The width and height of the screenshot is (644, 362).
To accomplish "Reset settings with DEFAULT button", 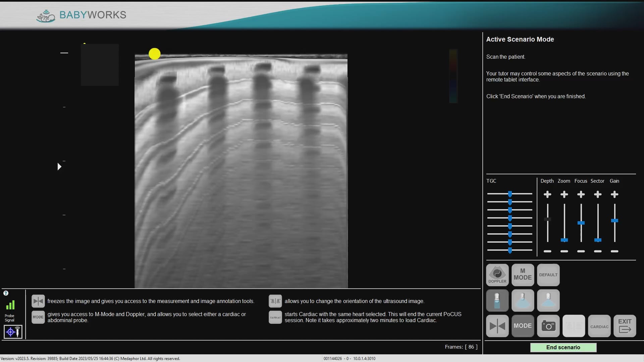I will pyautogui.click(x=548, y=275).
